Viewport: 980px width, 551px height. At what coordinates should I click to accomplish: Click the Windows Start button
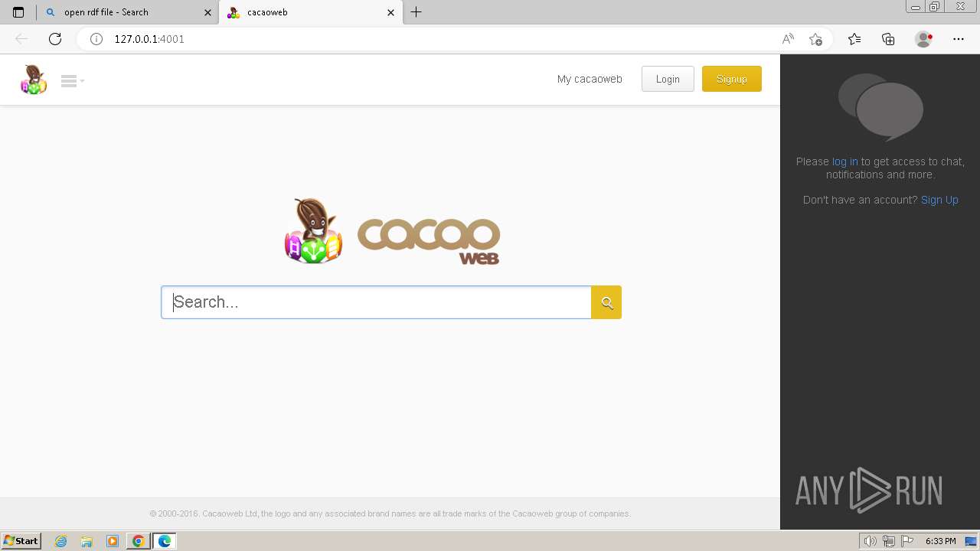(21, 541)
